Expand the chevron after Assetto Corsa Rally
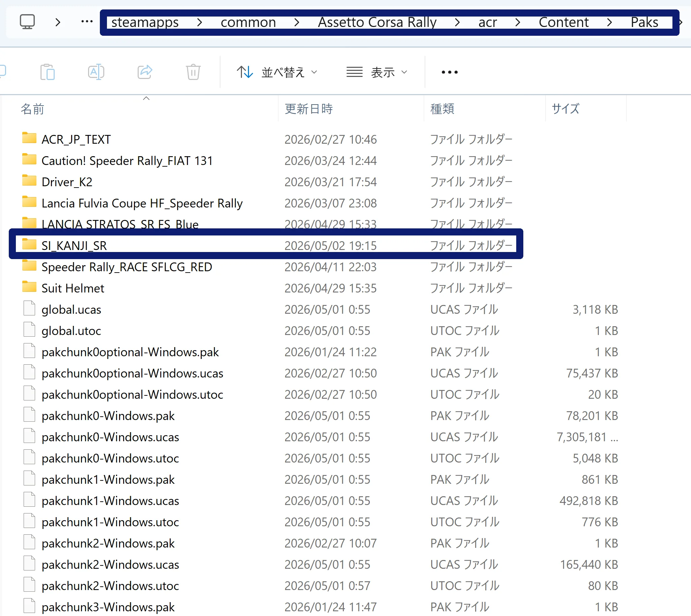Screen dimensions: 691x616 [458, 22]
